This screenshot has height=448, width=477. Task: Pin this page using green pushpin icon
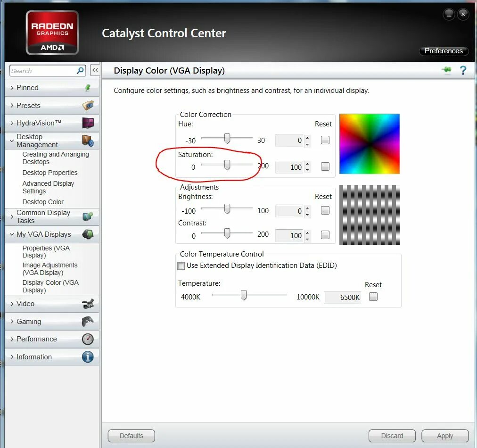pyautogui.click(x=447, y=70)
